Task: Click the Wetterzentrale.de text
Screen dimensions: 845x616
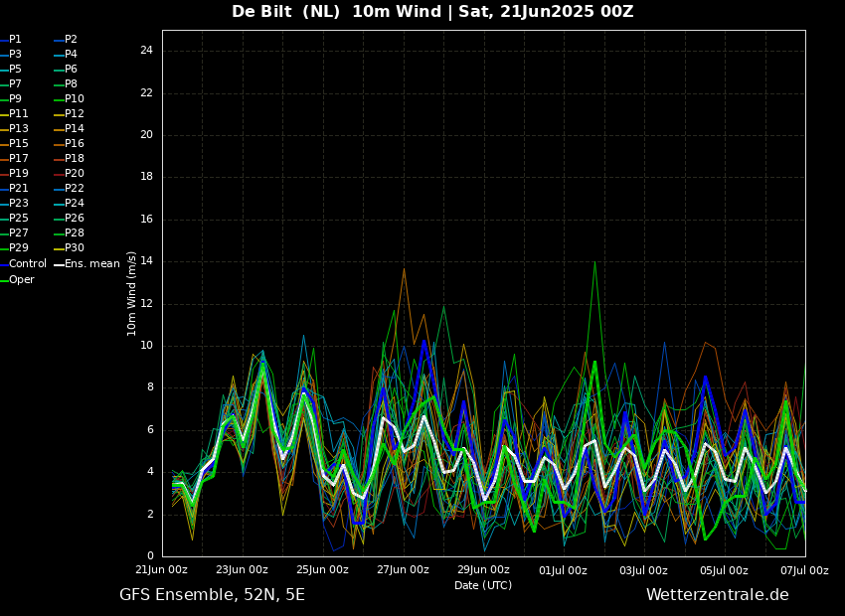Action: 717,595
